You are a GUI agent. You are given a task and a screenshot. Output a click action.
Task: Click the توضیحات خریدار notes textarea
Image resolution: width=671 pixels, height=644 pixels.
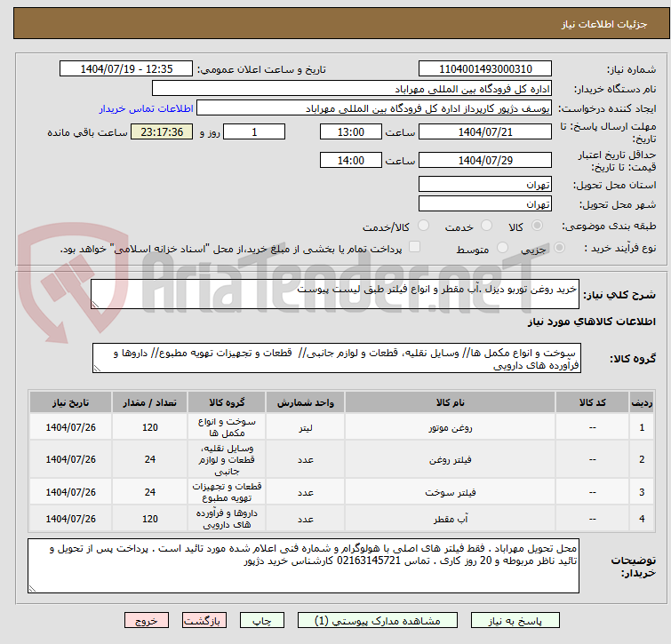[303, 566]
